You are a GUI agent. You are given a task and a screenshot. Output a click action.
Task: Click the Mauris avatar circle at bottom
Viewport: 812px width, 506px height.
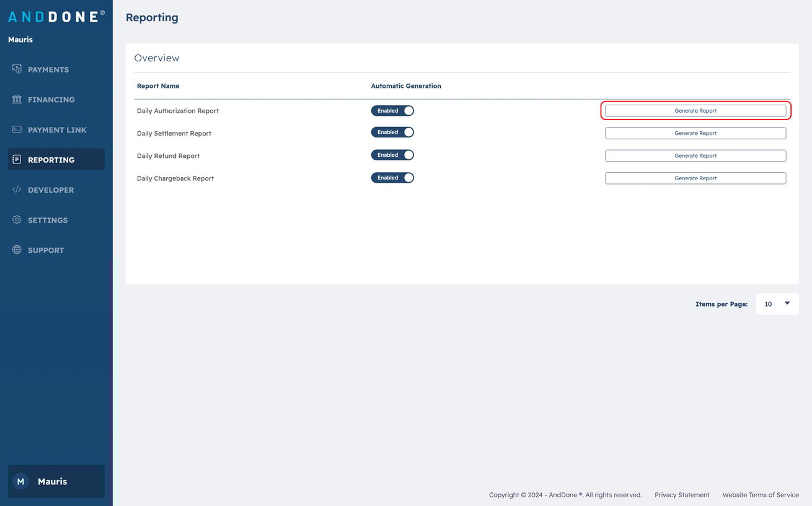[20, 481]
